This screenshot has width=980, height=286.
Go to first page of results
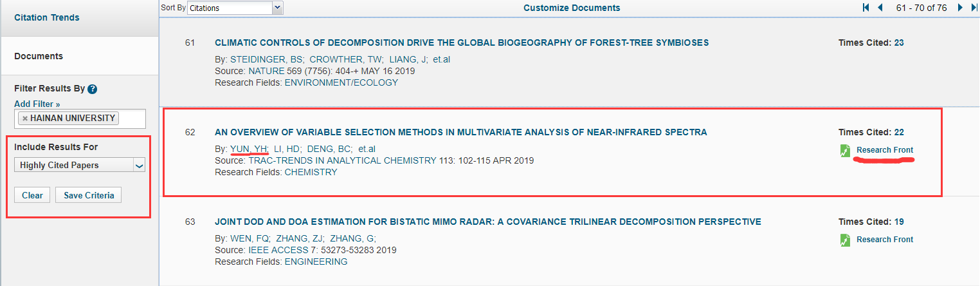pyautogui.click(x=866, y=8)
